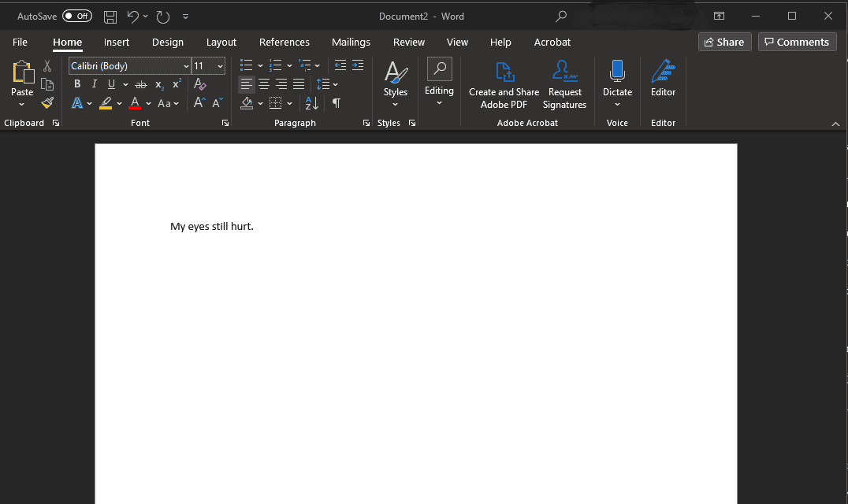Open the Review tab
Viewport: 848px width, 504px height.
(408, 42)
